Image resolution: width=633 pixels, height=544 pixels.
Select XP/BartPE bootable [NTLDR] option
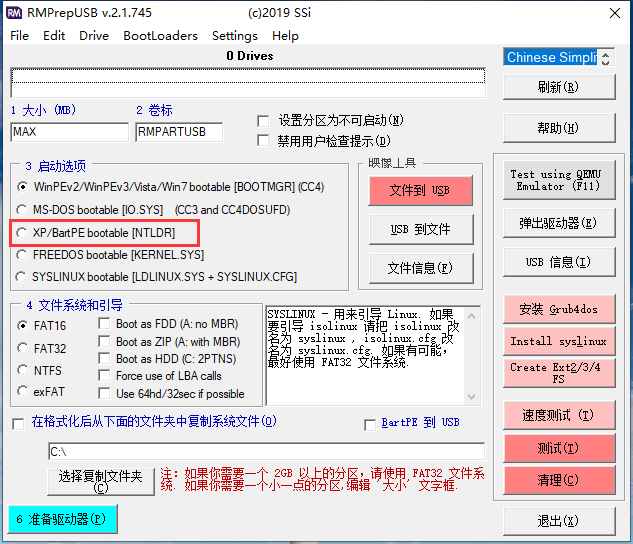tap(24, 232)
